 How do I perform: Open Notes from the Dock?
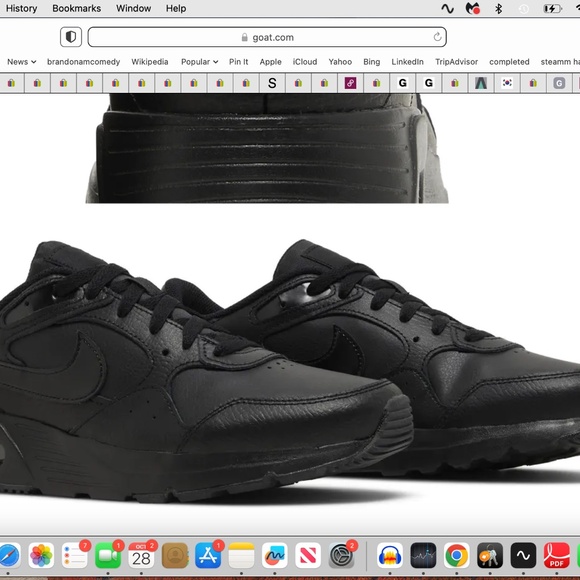(x=241, y=555)
